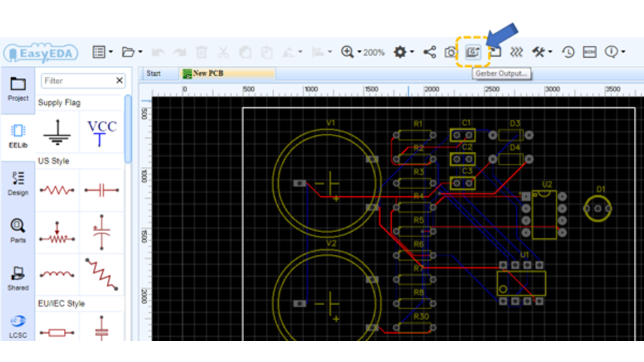This screenshot has width=644, height=362.
Task: Expand the open folder dropdown
Action: click(141, 53)
